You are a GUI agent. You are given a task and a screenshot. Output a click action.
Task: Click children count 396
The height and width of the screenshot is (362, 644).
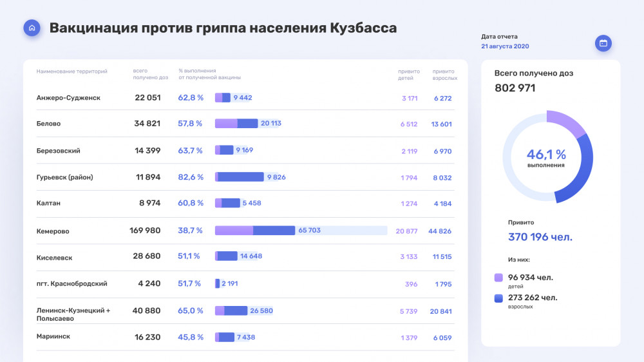411,284
